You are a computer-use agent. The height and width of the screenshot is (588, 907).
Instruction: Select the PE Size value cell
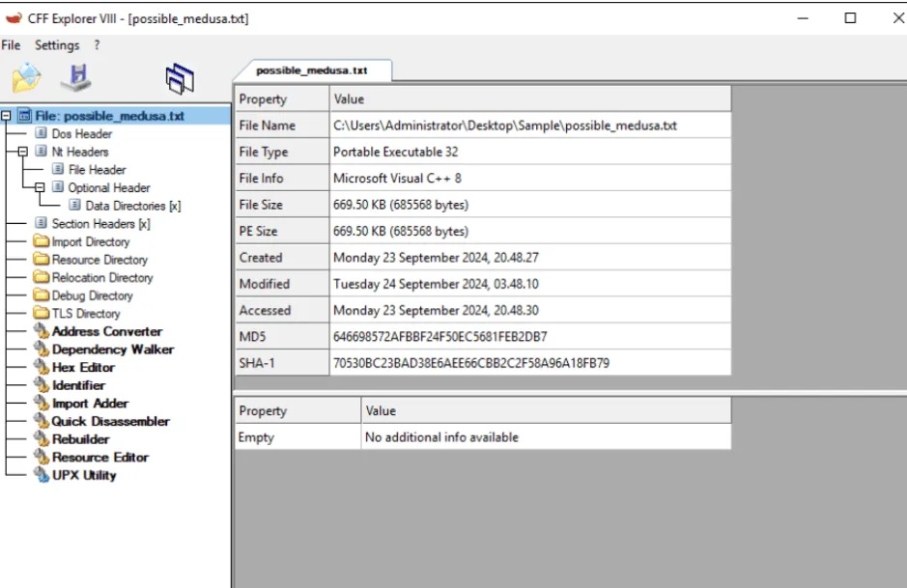click(530, 232)
